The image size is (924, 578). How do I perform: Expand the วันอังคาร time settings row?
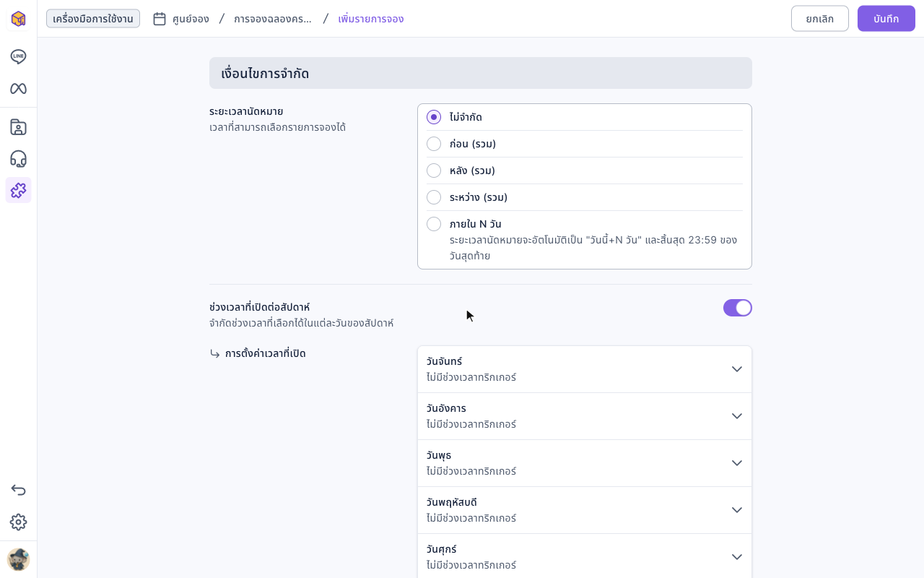pyautogui.click(x=585, y=416)
